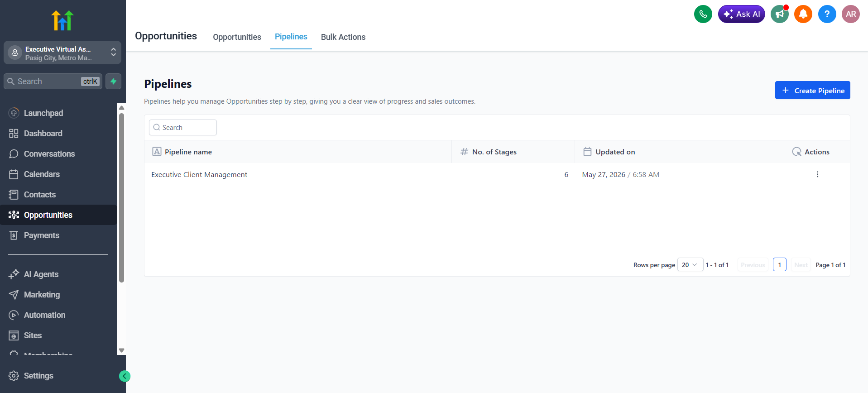Open the Ask AI assistant

pos(741,14)
